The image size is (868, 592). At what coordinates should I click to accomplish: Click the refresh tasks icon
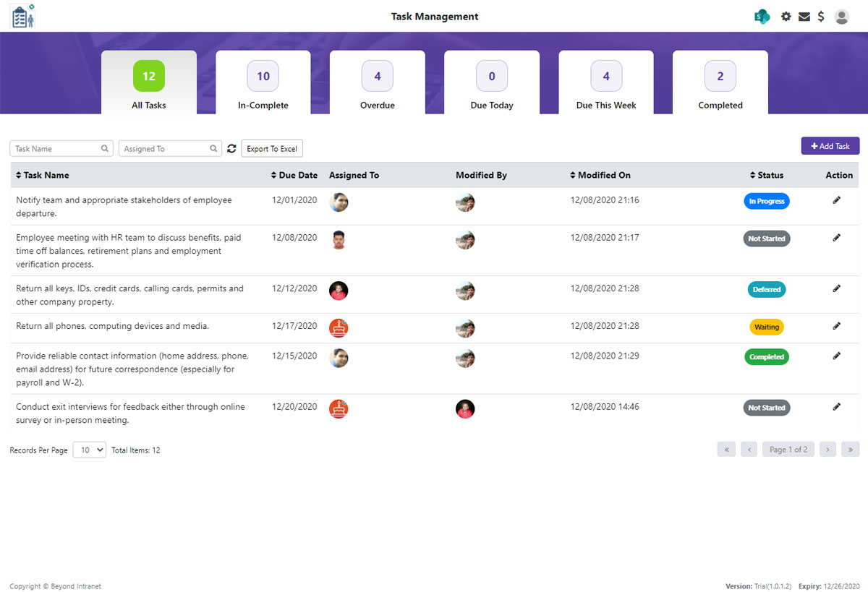click(231, 148)
